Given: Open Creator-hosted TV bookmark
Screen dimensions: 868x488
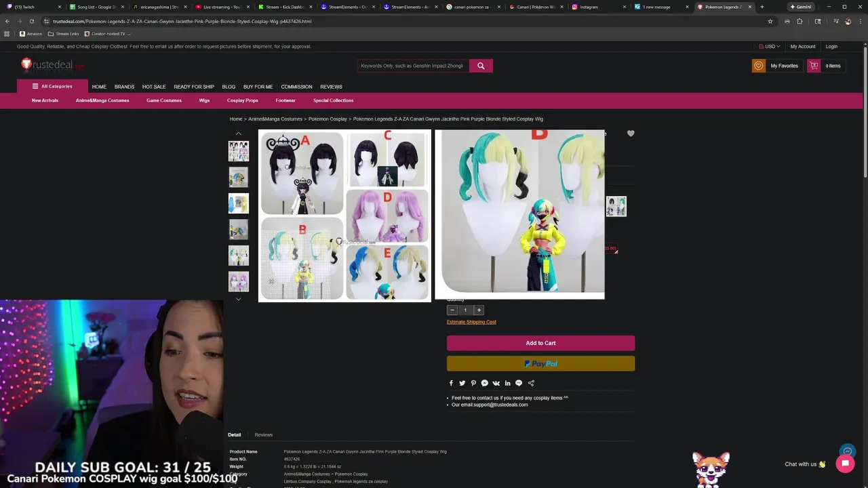Looking at the screenshot, I should pyautogui.click(x=107, y=33).
